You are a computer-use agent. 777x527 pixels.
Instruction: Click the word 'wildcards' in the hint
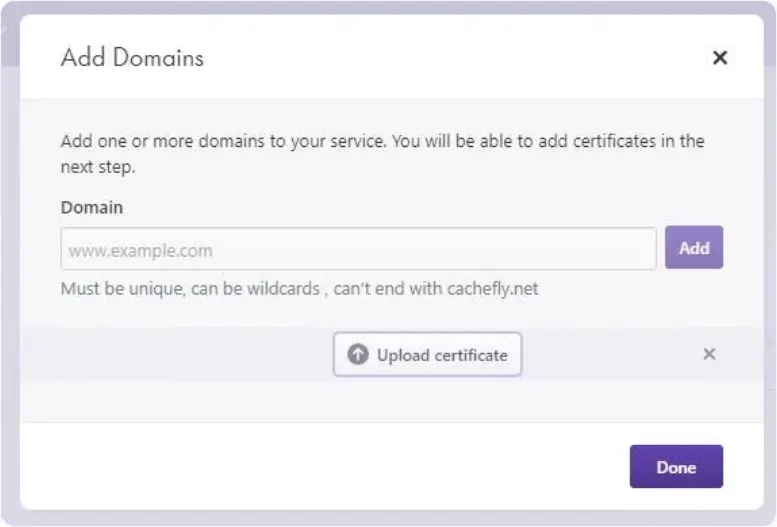pyautogui.click(x=285, y=289)
